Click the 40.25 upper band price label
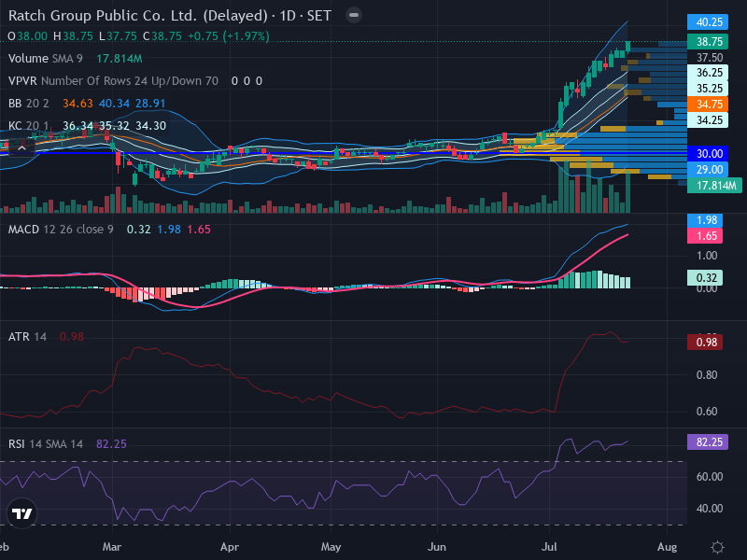747x560 pixels. coord(708,21)
